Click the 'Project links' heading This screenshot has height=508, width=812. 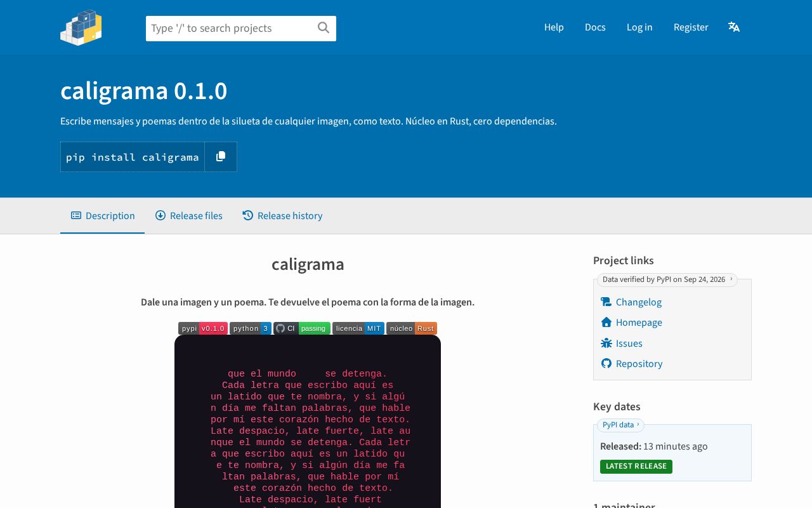click(624, 260)
